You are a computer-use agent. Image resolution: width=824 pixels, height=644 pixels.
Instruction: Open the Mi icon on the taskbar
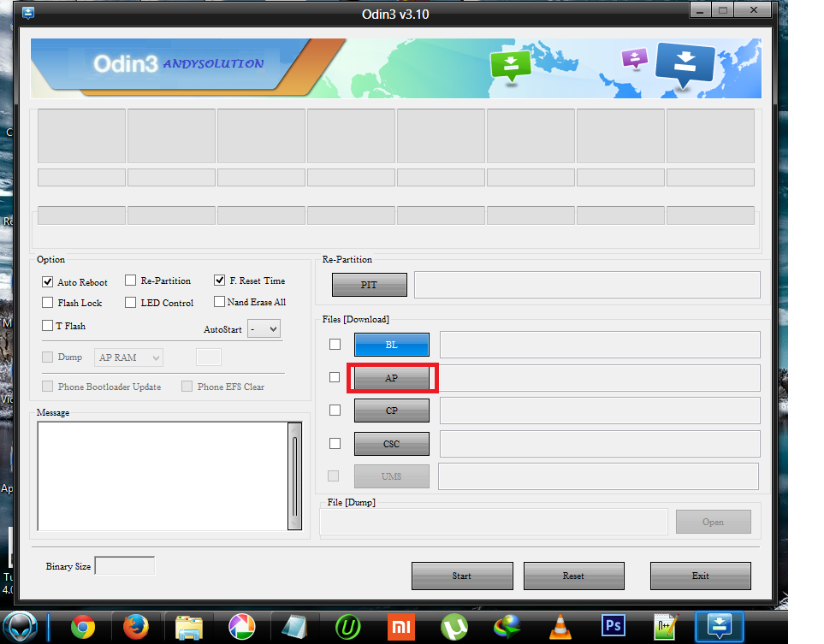(x=400, y=625)
